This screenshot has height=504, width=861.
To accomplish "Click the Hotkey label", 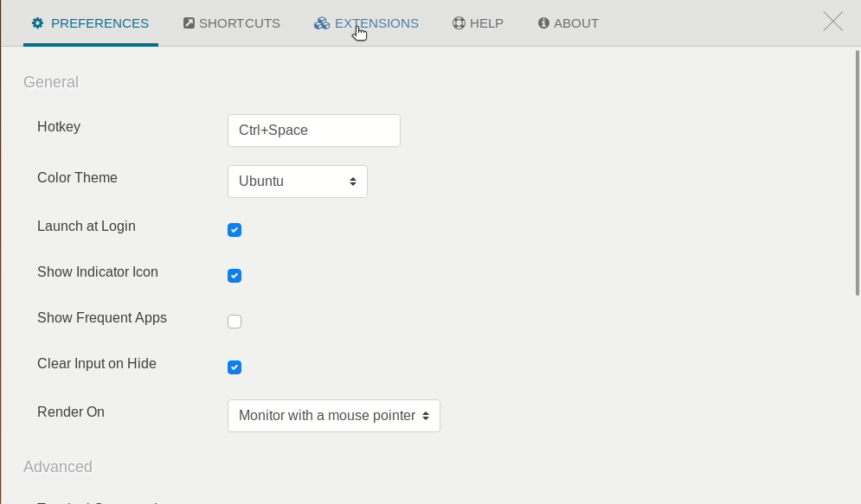I will point(59,127).
